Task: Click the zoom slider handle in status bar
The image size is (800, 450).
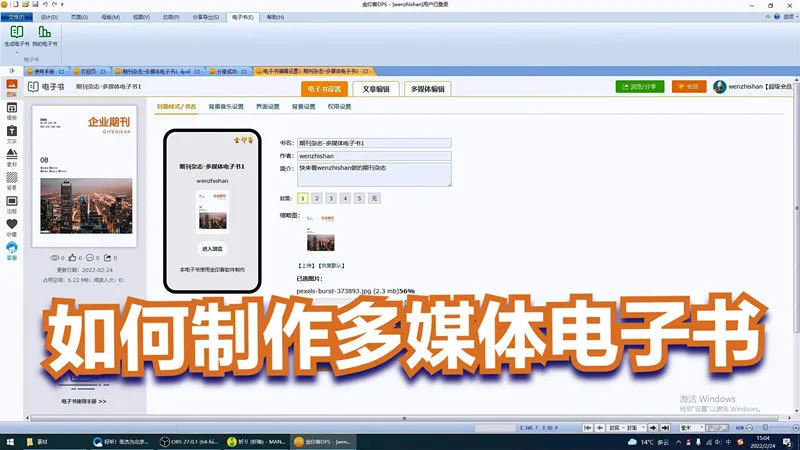Action: click(765, 428)
